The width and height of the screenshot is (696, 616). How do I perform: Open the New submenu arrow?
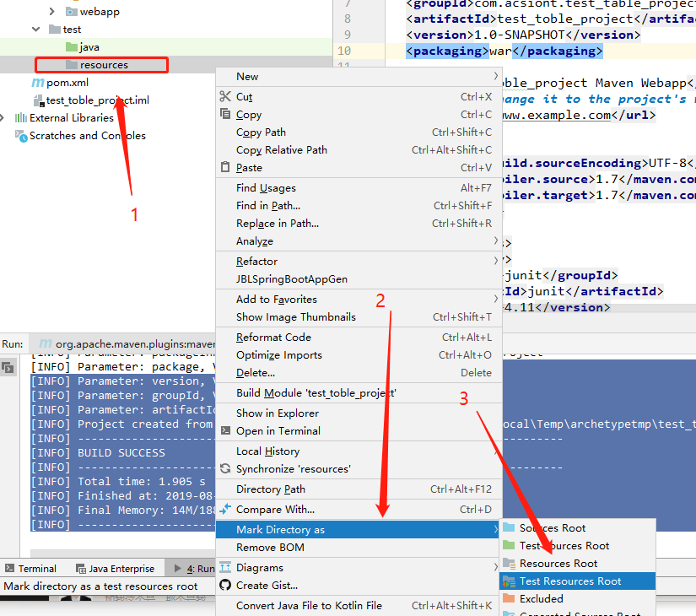[496, 76]
